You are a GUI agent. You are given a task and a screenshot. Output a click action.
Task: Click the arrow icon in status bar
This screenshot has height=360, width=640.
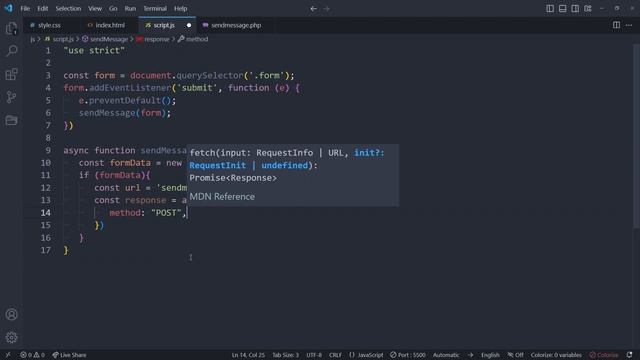[470, 355]
